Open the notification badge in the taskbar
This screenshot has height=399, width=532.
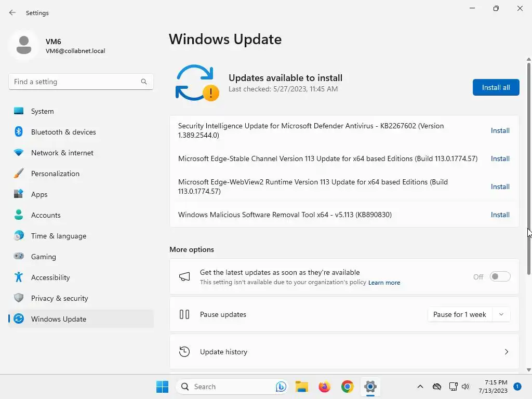[517, 387]
